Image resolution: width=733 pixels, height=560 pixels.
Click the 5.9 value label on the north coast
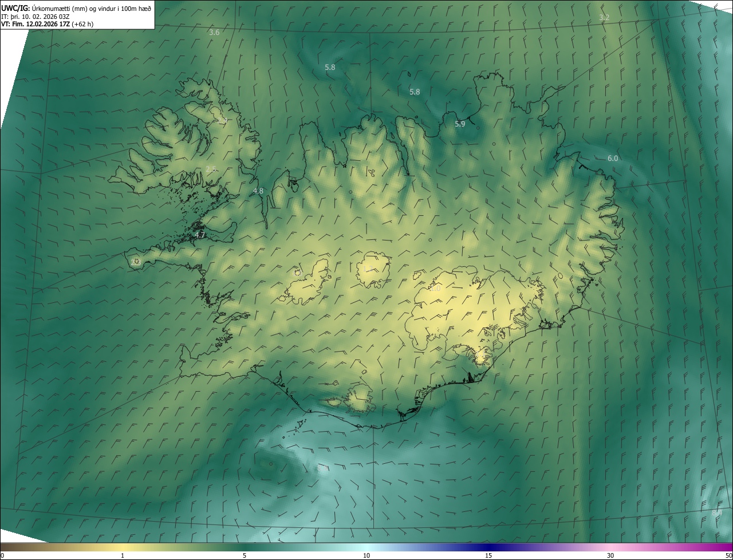coord(460,124)
